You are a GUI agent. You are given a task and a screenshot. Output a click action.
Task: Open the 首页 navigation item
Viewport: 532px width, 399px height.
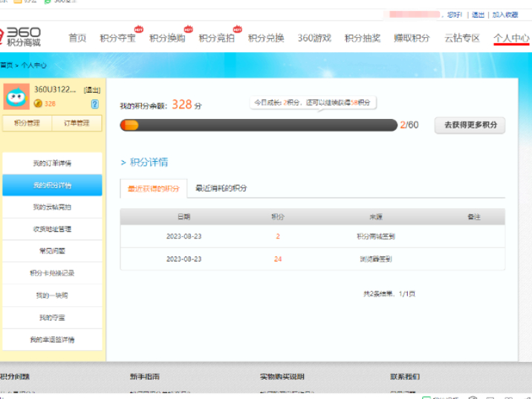(77, 38)
